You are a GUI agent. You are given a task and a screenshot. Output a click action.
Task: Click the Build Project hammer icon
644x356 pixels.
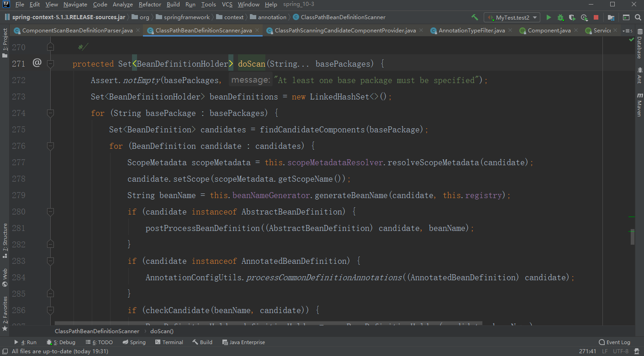(475, 17)
